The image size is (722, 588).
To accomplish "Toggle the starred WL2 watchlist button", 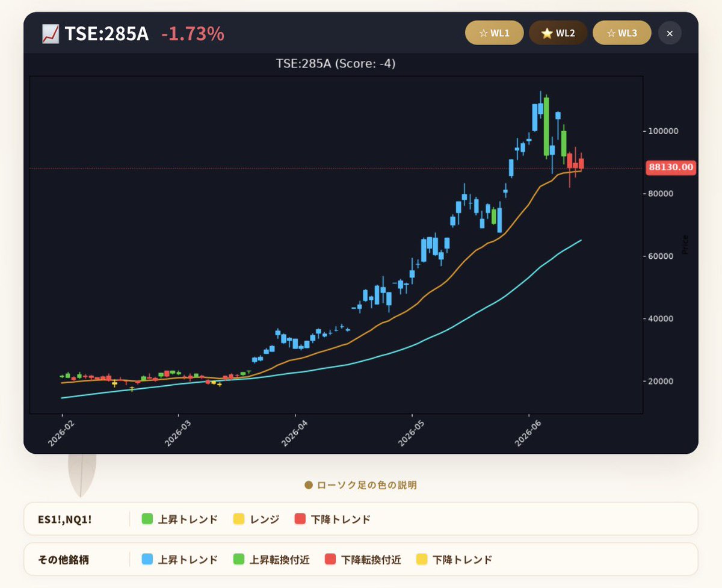I will pos(558,33).
